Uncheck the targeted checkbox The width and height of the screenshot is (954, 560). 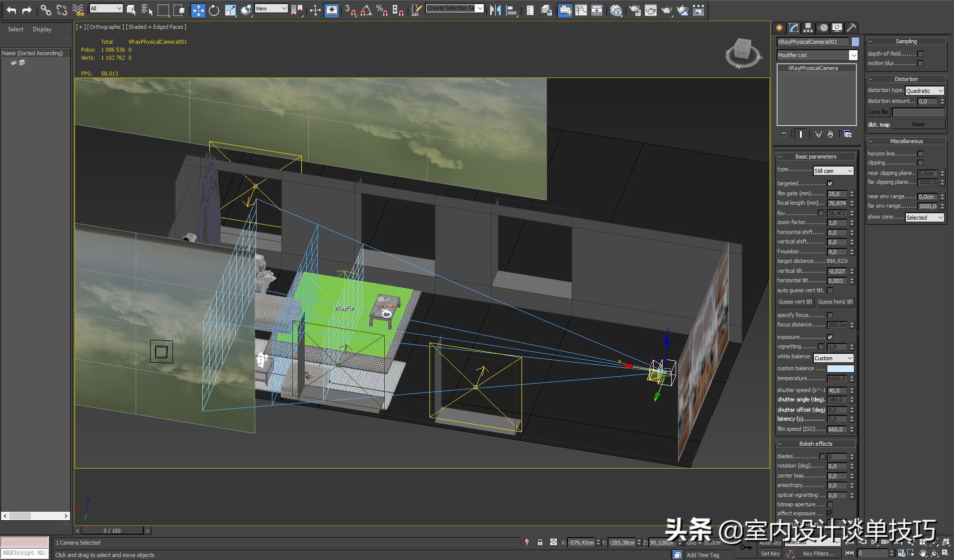830,183
